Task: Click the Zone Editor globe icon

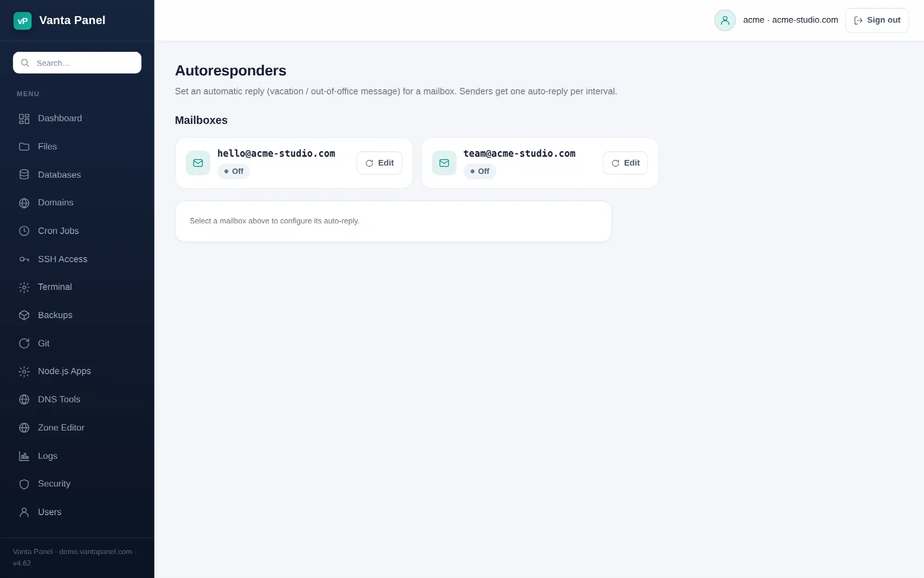Action: click(24, 428)
